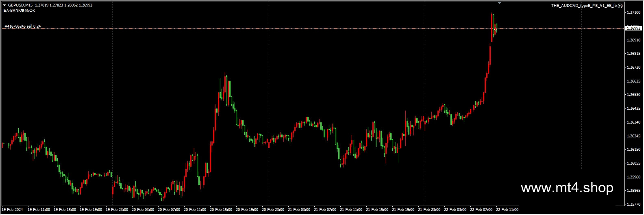Click price axis level 1.26245

[x=633, y=136]
